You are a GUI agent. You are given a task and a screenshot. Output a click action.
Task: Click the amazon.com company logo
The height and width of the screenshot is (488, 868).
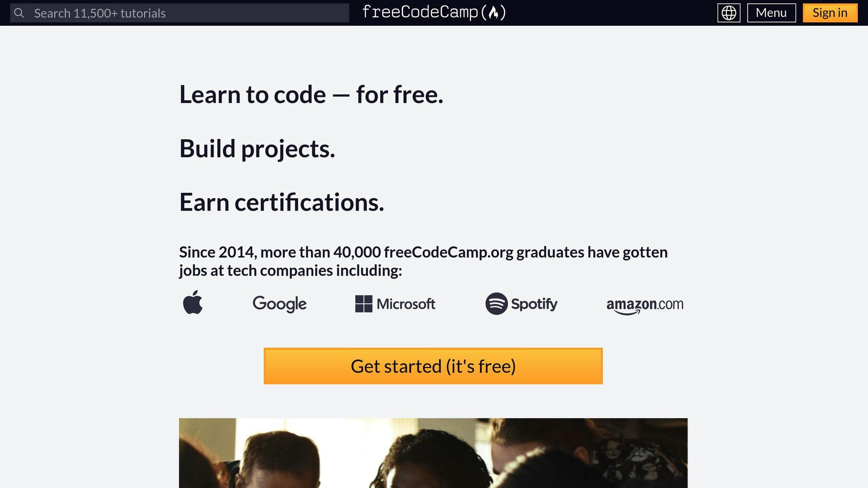[x=645, y=305]
